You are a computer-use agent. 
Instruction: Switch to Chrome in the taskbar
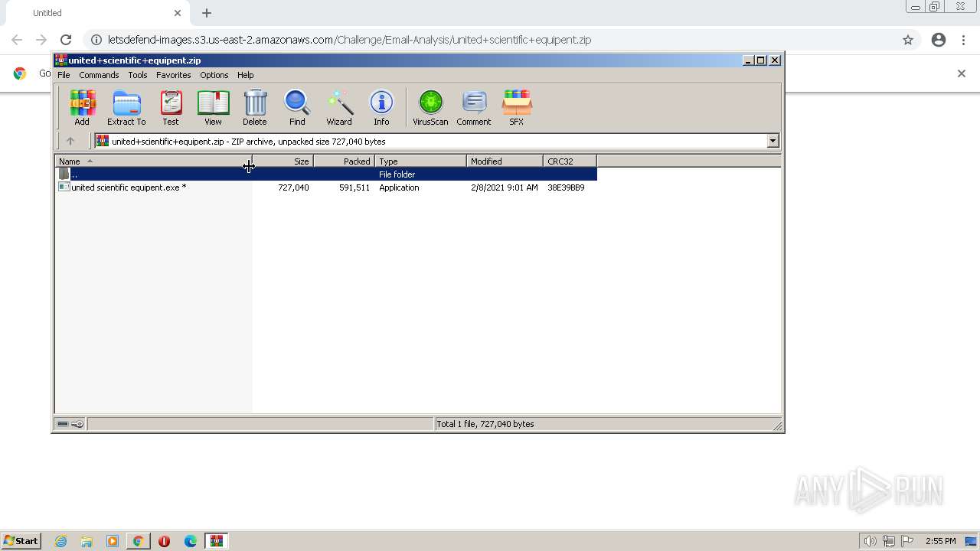click(x=138, y=541)
